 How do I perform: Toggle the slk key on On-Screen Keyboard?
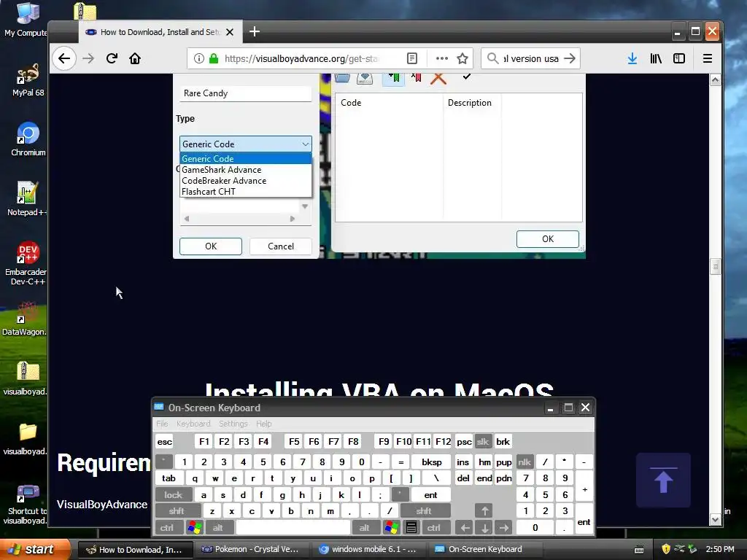pyautogui.click(x=483, y=441)
